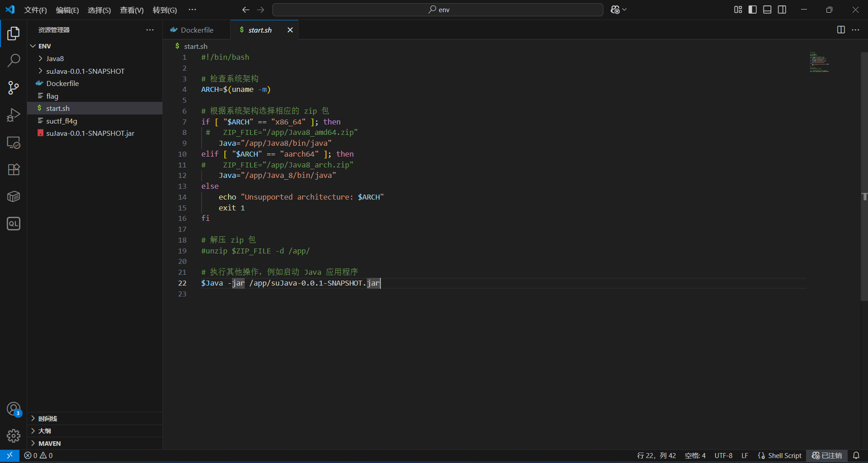The width and height of the screenshot is (868, 463).
Task: Open the 查看(V) menu
Action: click(x=132, y=10)
